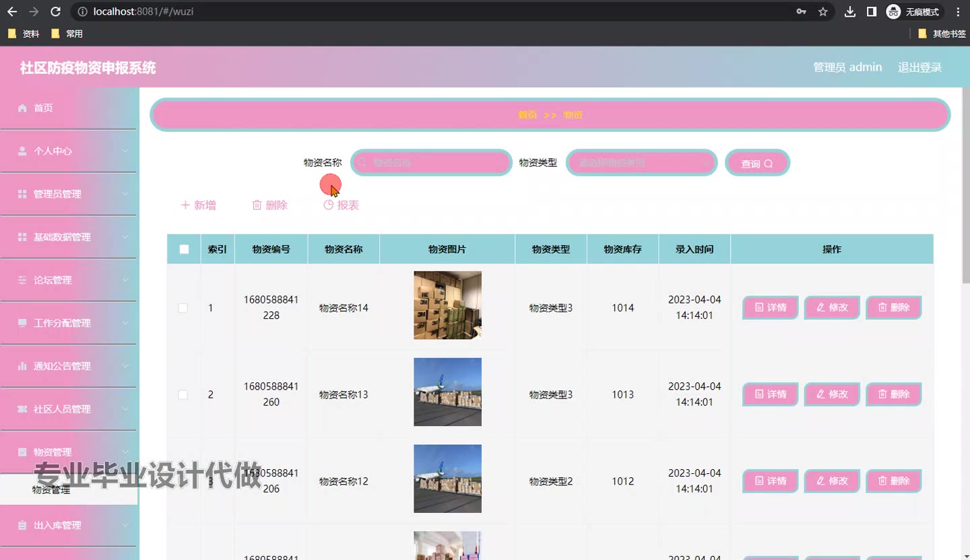Expand the 论坛管理 submenu arrow

125,280
